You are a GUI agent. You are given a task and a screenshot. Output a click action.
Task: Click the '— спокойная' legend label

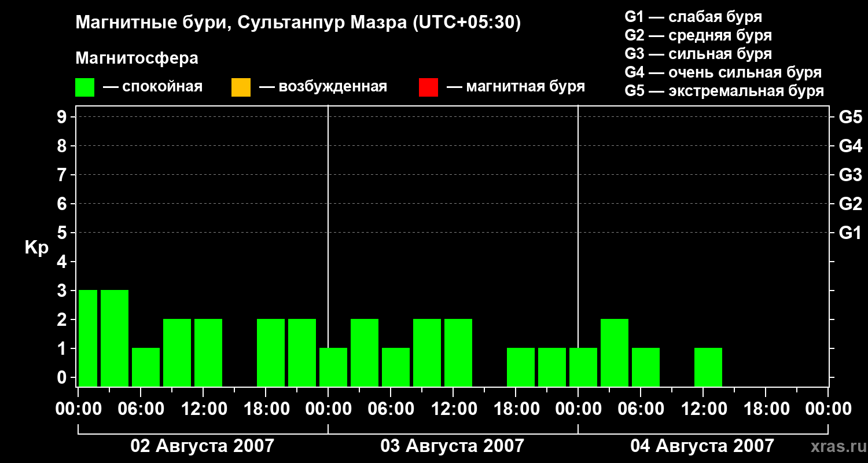pos(153,87)
